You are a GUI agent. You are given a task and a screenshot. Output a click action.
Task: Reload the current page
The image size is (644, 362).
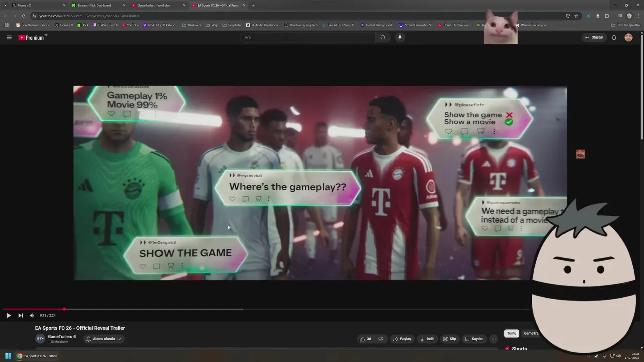tap(23, 16)
